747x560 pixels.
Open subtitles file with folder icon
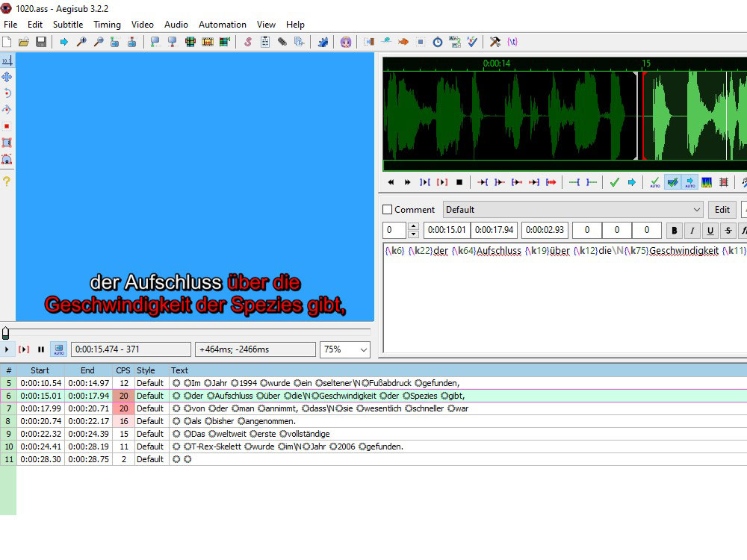pyautogui.click(x=24, y=42)
